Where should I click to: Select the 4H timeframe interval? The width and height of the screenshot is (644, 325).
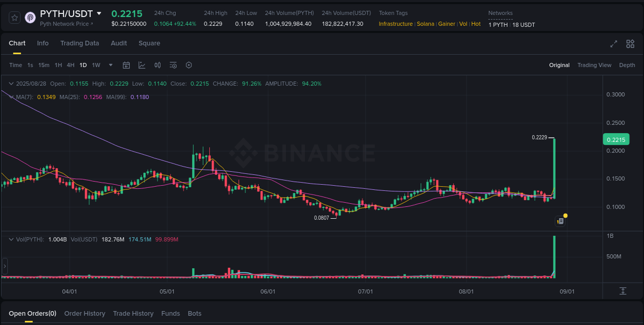[71, 65]
